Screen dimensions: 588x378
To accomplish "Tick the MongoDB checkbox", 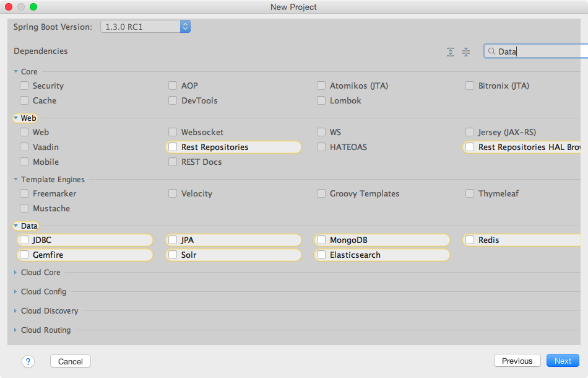I will [x=321, y=240].
